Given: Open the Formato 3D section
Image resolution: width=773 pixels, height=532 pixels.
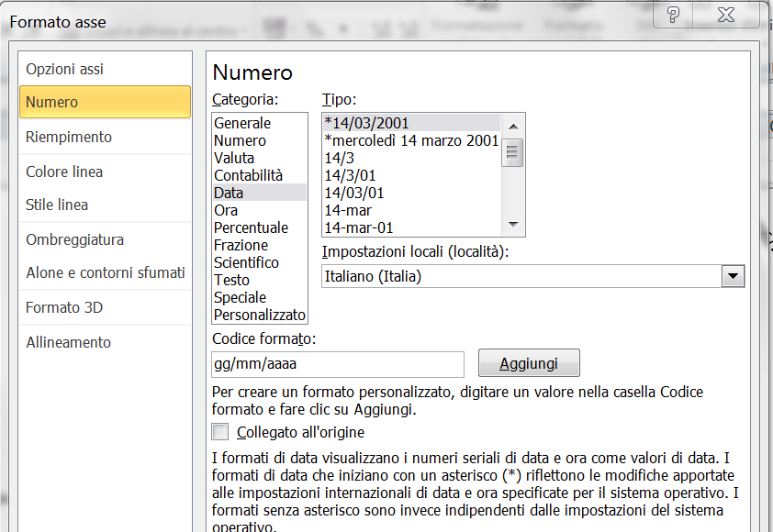Looking at the screenshot, I should click(x=64, y=307).
